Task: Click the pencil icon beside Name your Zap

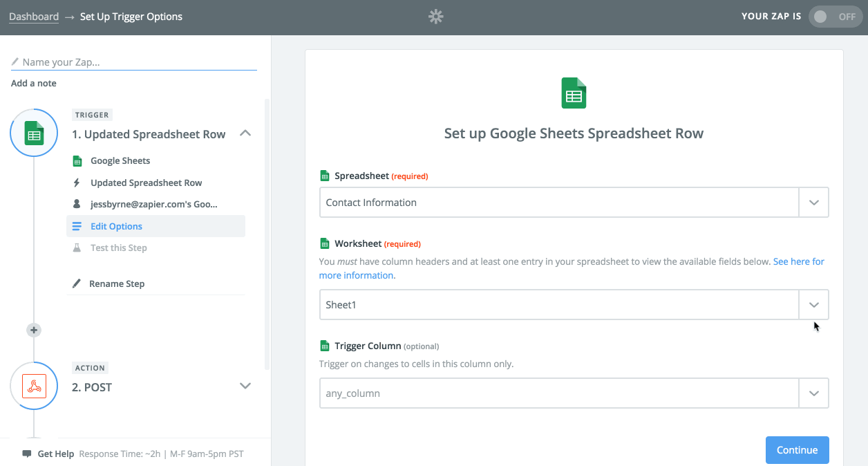Action: (x=16, y=62)
